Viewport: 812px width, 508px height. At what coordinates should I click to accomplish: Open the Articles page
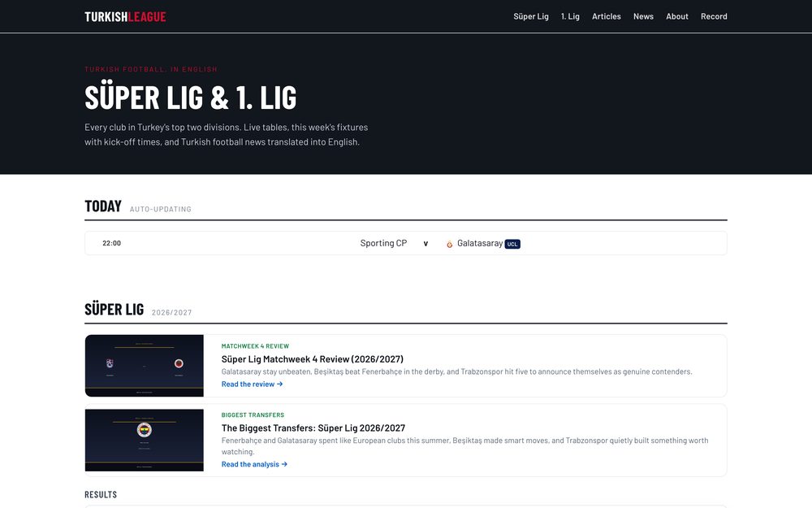click(x=607, y=16)
